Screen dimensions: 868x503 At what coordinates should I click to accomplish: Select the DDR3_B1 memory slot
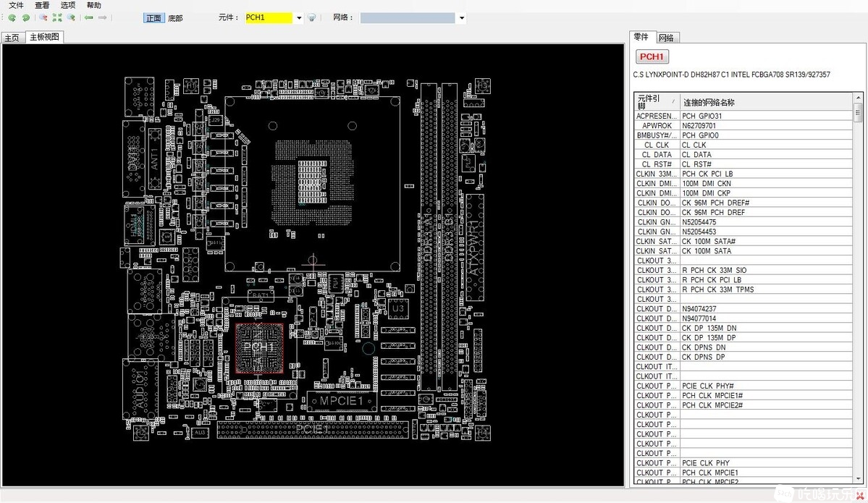449,237
